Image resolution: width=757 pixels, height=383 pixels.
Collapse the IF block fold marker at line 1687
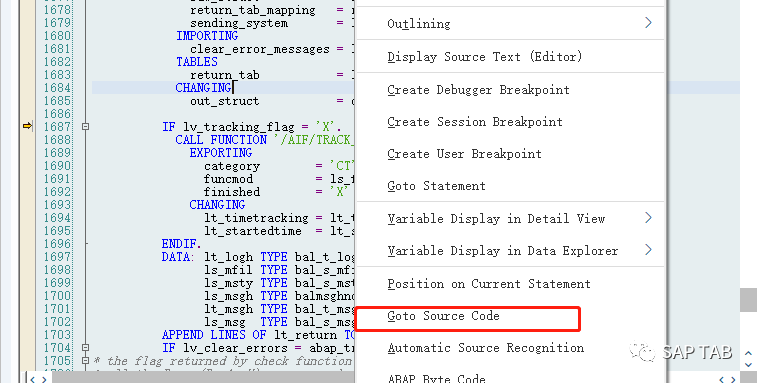click(85, 127)
